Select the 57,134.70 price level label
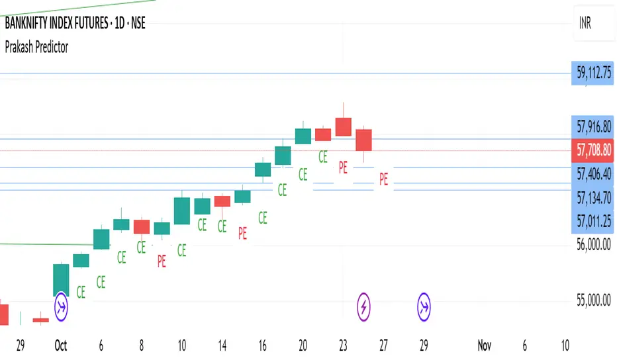 click(x=593, y=197)
